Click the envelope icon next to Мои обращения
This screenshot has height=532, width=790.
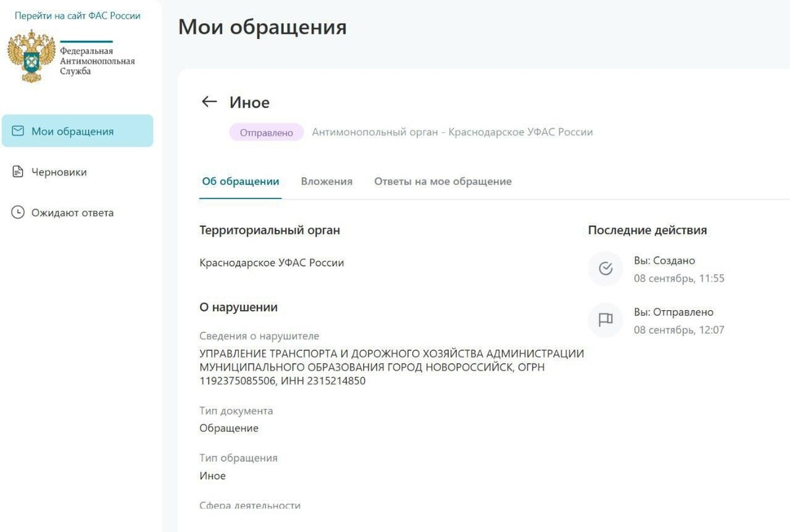(x=18, y=131)
